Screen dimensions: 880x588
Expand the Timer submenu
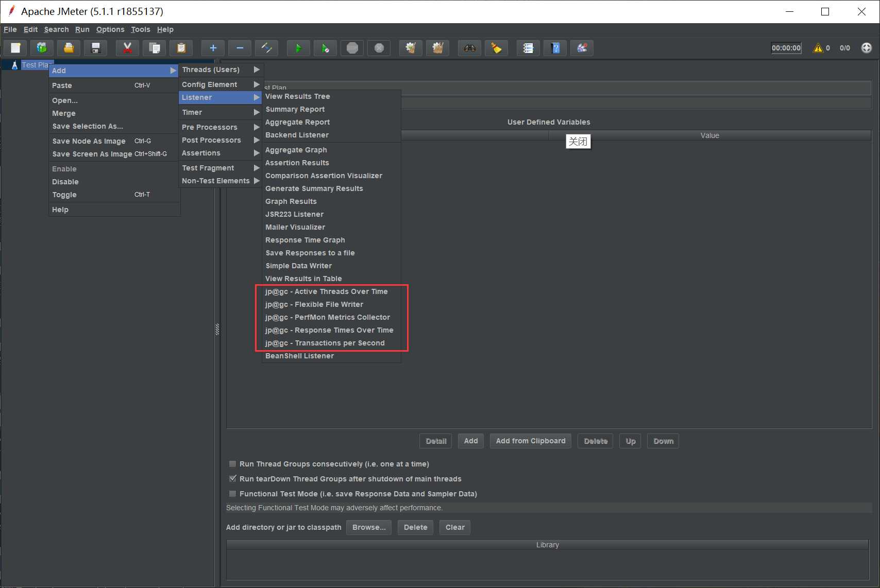[221, 112]
